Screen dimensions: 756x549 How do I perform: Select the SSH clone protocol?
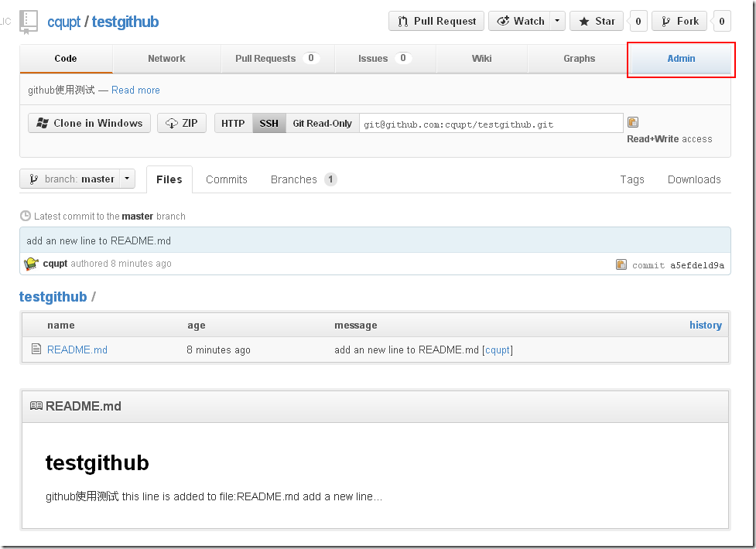coord(269,123)
